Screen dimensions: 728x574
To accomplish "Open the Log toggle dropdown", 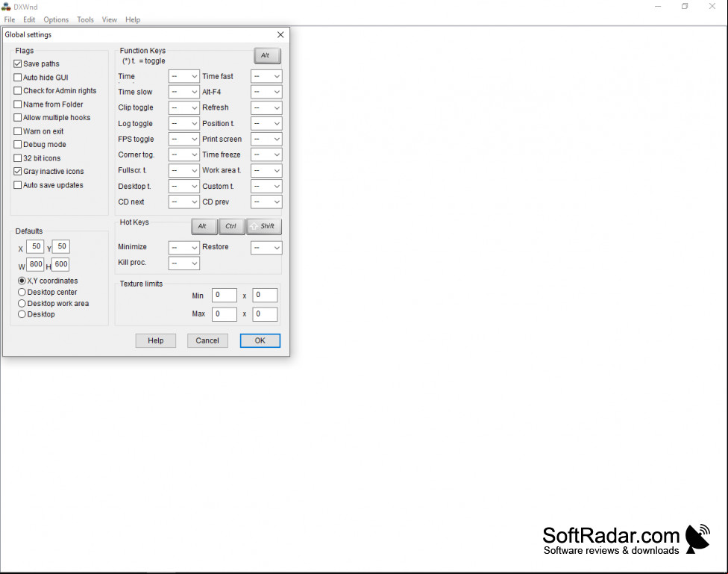I will 183,124.
